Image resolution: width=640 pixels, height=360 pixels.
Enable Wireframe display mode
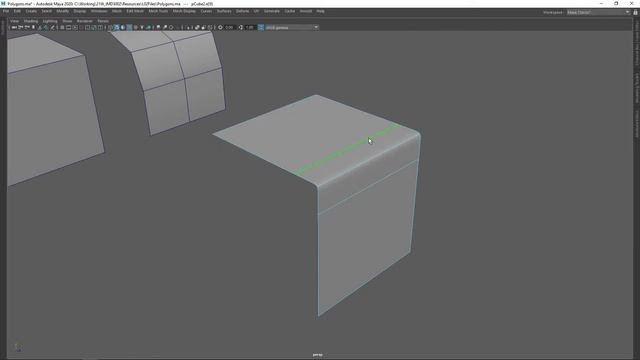coord(109,27)
